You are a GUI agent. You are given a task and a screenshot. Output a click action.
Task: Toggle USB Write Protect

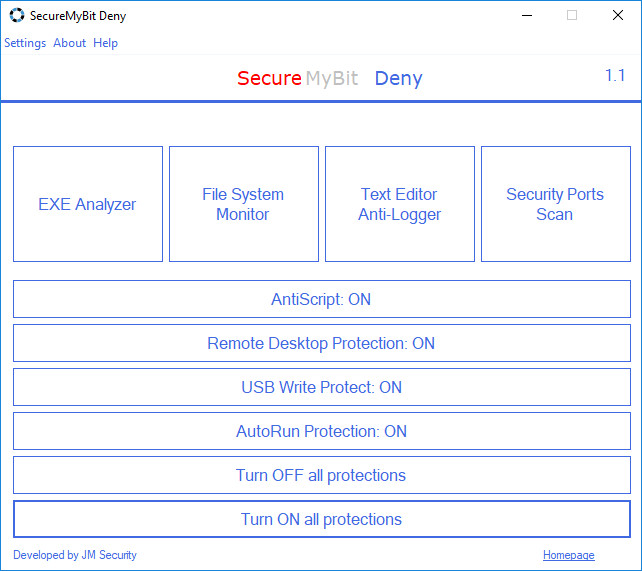point(322,387)
